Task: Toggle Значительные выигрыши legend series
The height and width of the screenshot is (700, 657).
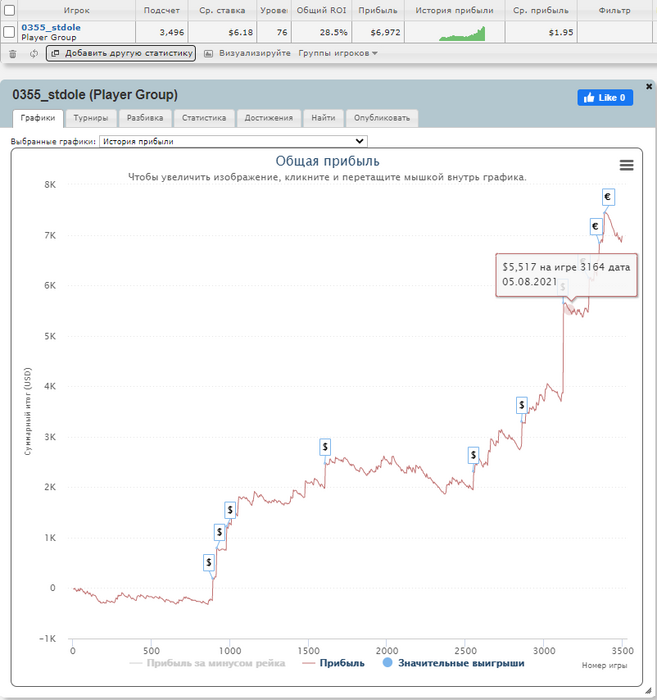Action: [453, 663]
